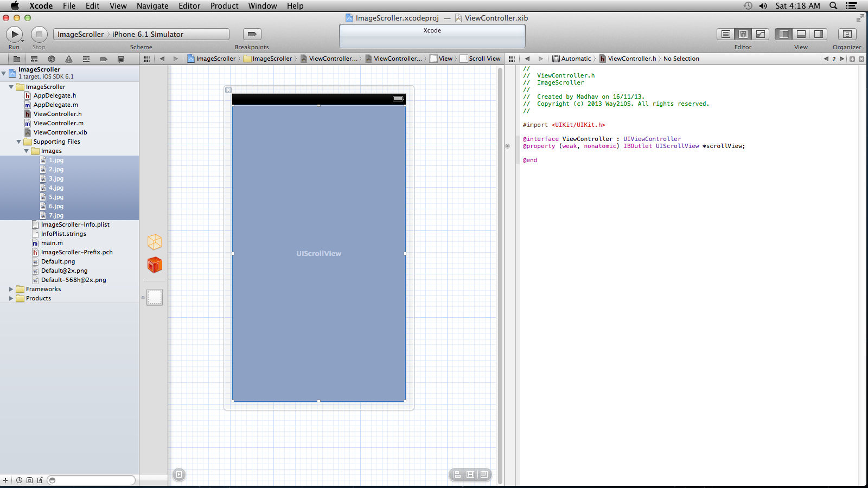
Task: Show the Symbol navigator
Action: (34, 59)
